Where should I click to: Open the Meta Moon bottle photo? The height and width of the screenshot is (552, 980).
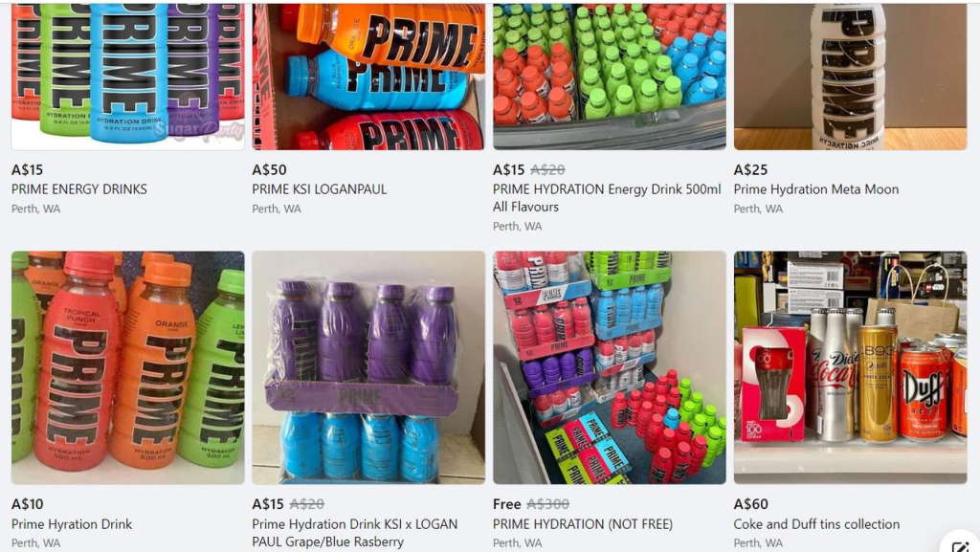(850, 77)
